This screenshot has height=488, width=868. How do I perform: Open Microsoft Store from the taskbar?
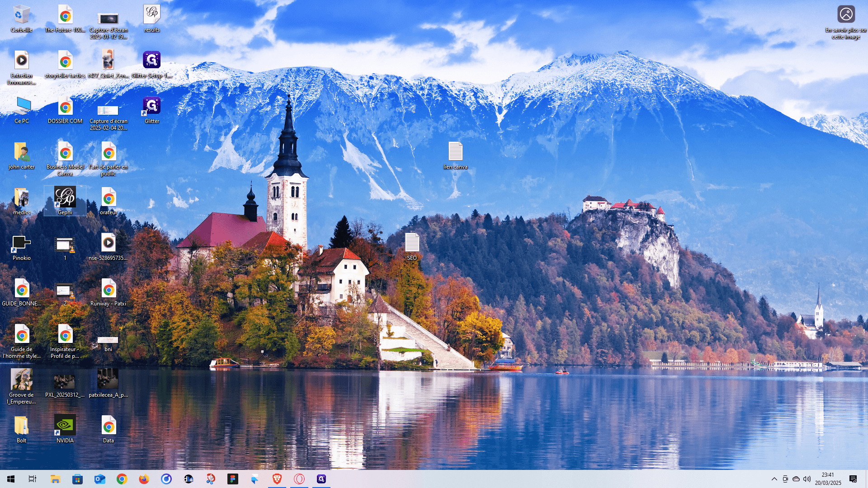pos(78,479)
